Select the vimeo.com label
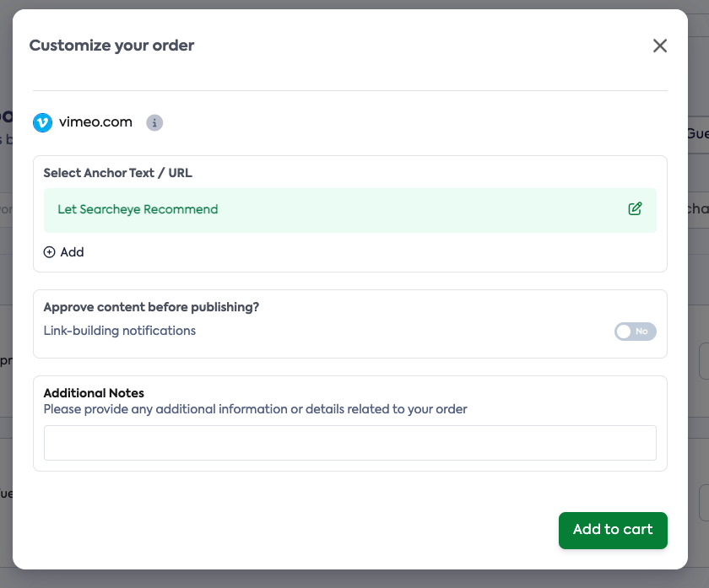Image resolution: width=709 pixels, height=588 pixels. (95, 122)
